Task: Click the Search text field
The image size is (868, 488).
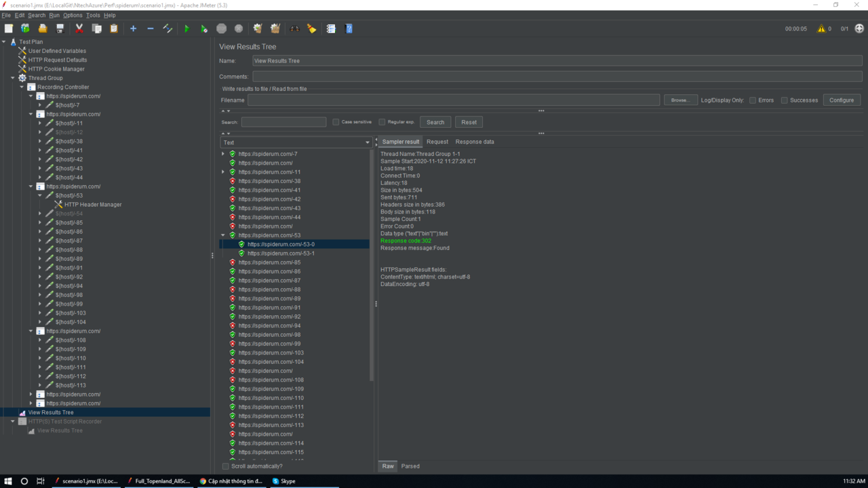Action: tap(283, 122)
